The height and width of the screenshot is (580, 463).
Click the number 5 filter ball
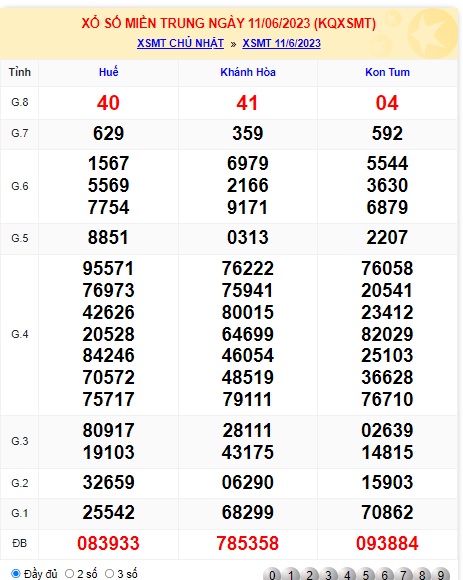(366, 574)
